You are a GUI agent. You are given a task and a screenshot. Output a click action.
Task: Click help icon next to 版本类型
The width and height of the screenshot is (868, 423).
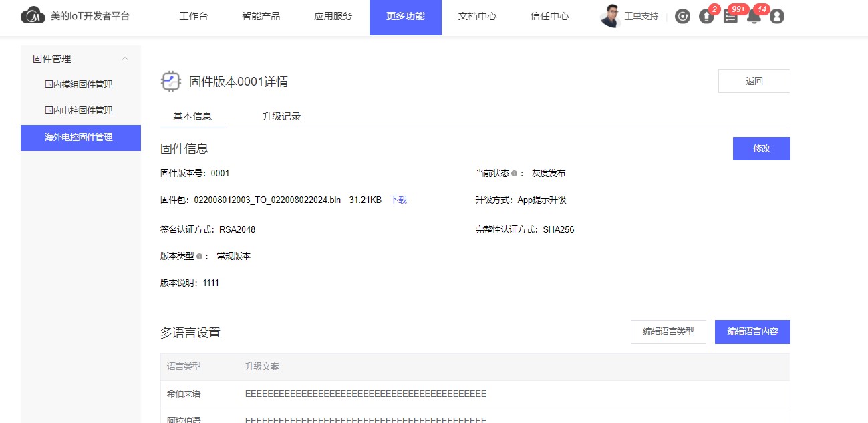coord(200,256)
